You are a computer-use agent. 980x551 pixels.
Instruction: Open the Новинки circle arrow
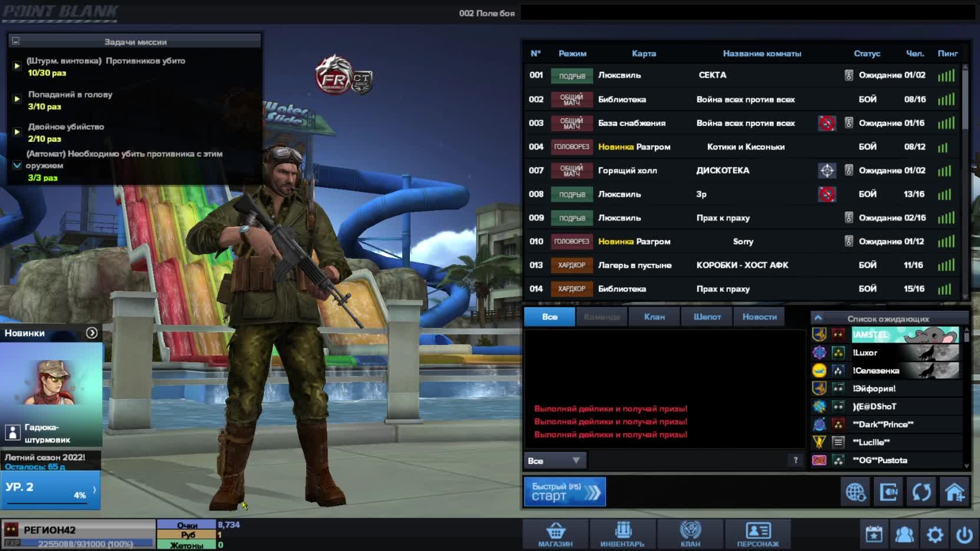[x=92, y=333]
